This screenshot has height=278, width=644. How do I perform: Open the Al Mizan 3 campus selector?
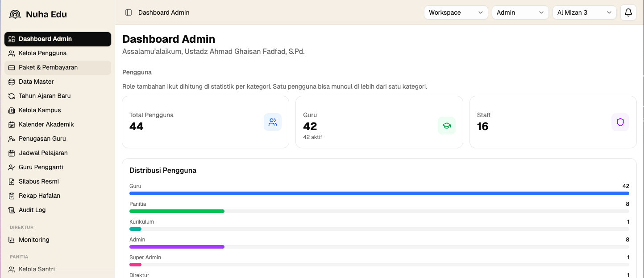(x=585, y=12)
